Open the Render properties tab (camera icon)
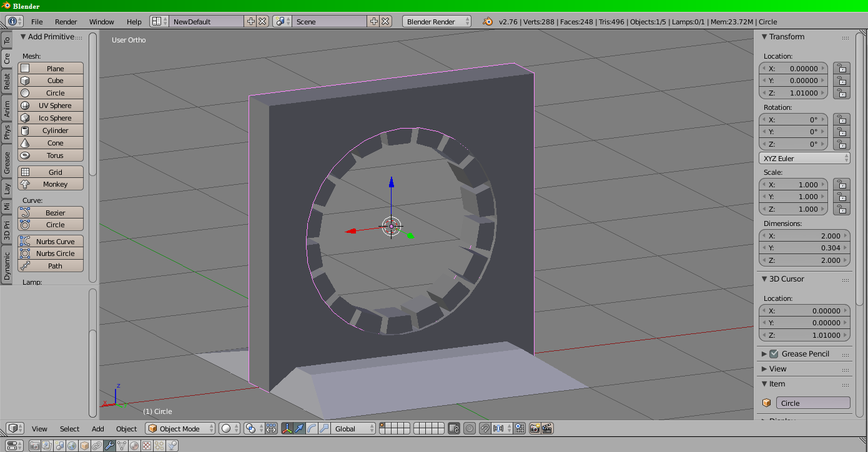The width and height of the screenshot is (868, 452). [35, 446]
